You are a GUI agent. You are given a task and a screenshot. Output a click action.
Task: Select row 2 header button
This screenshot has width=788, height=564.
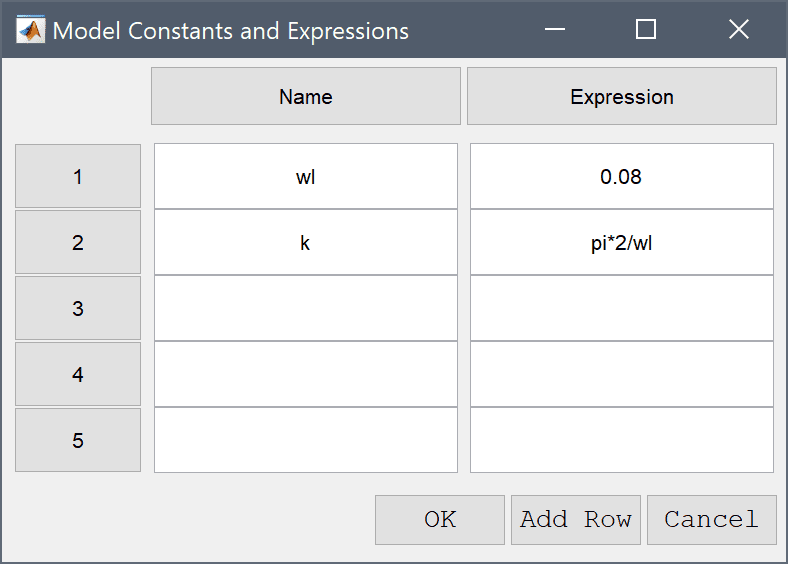(x=78, y=242)
